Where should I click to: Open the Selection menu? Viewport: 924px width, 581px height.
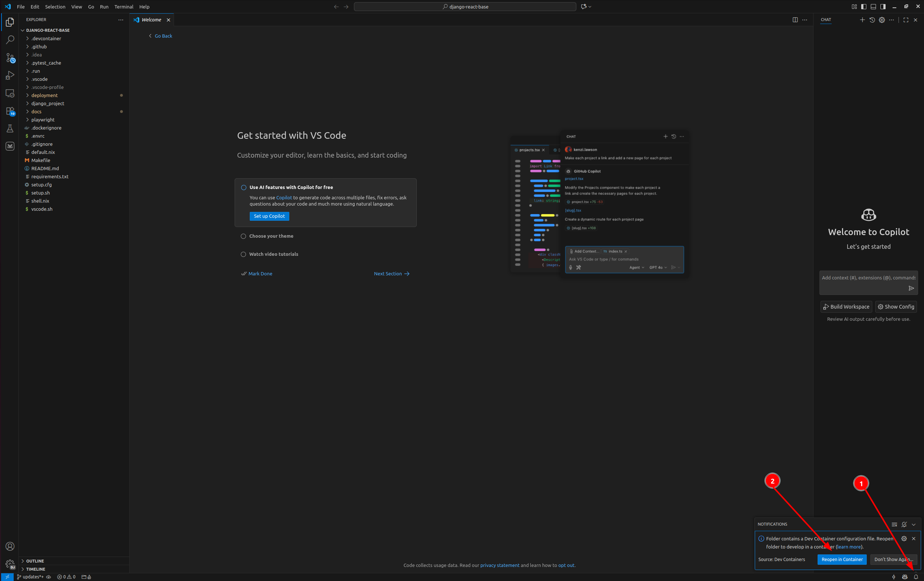[x=55, y=7]
